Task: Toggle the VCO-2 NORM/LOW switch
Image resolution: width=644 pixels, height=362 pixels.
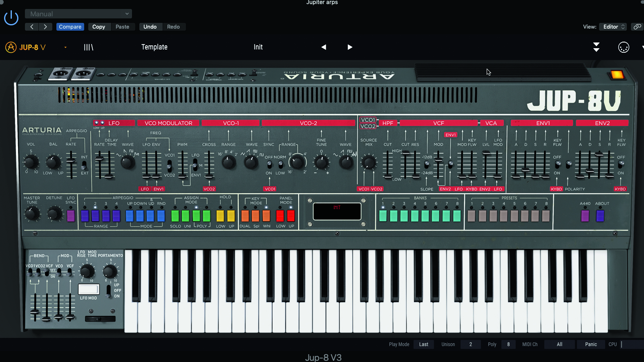Action: point(281,165)
